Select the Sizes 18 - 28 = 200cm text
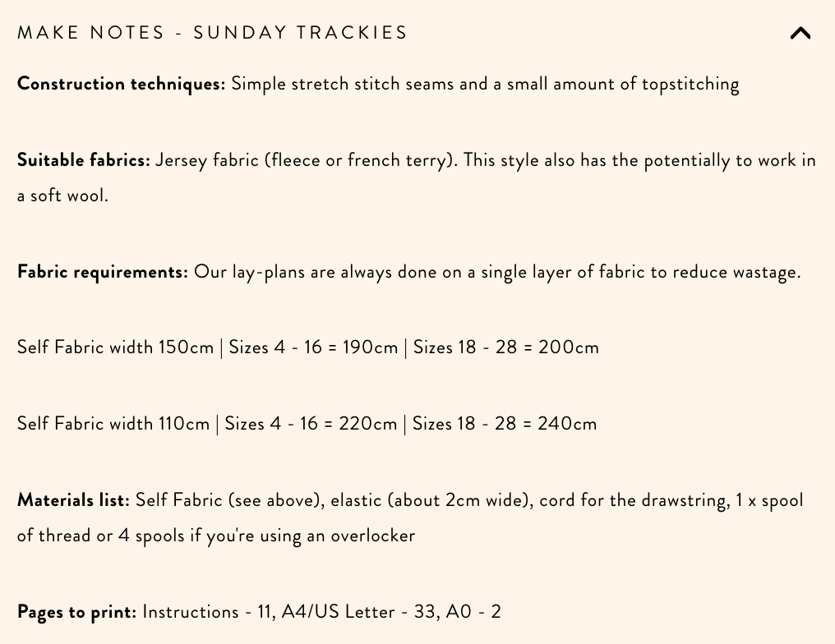This screenshot has height=644, width=835. point(505,347)
